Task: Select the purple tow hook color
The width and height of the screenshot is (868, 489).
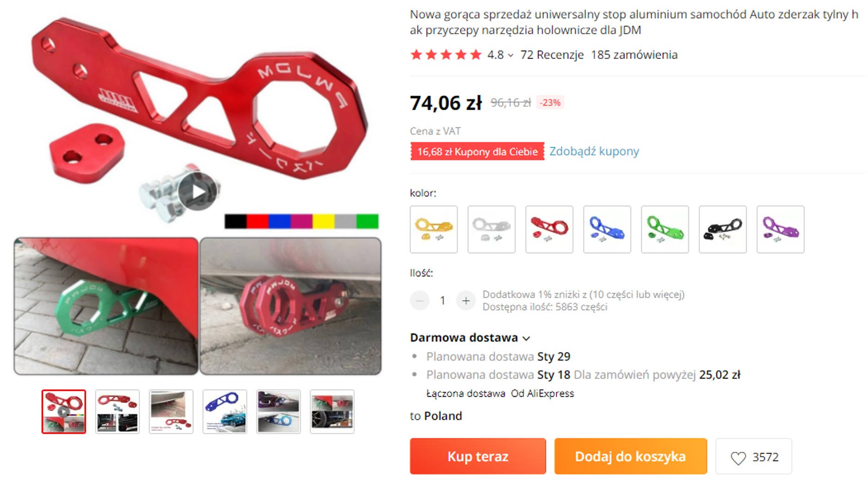Action: 780,229
